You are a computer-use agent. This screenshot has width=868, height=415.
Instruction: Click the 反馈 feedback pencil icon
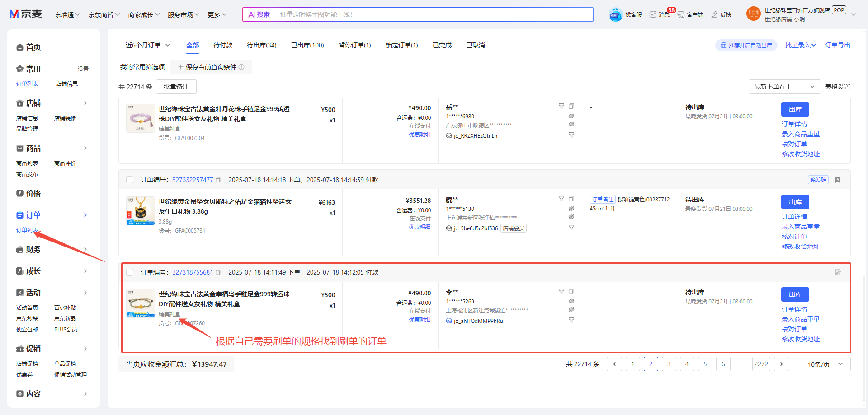tap(714, 14)
